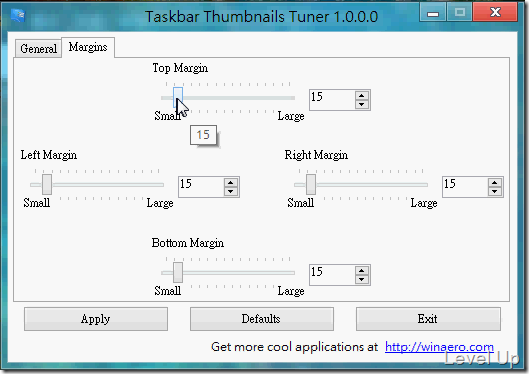Increase Right Margin with up arrow
This screenshot has height=374, width=529.
[494, 182]
